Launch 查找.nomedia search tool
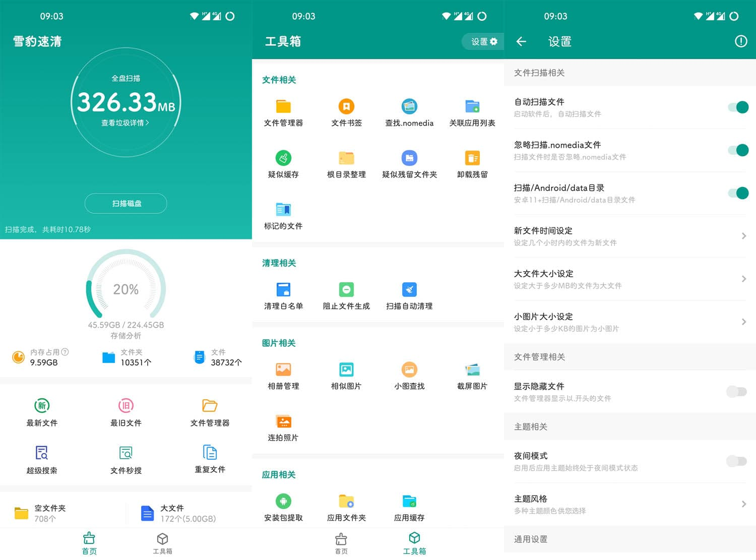This screenshot has height=560, width=756. point(409,113)
